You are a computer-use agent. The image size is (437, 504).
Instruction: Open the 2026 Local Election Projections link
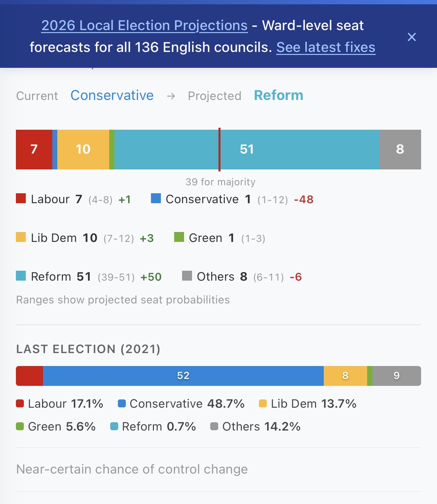(144, 25)
